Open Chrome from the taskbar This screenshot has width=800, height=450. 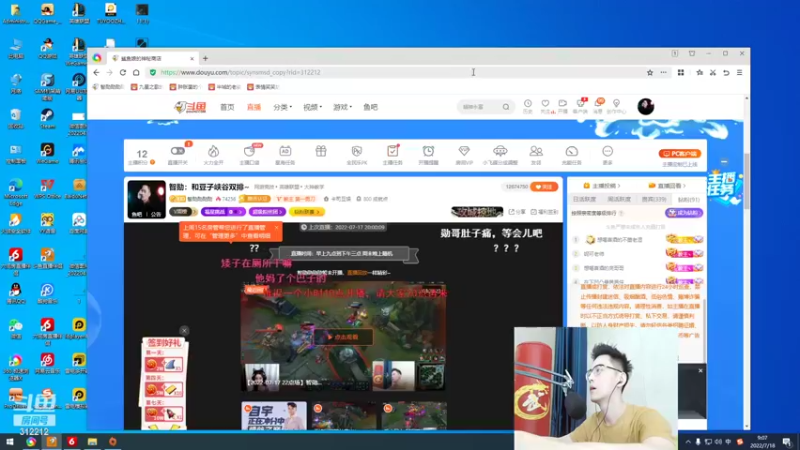tap(31, 442)
